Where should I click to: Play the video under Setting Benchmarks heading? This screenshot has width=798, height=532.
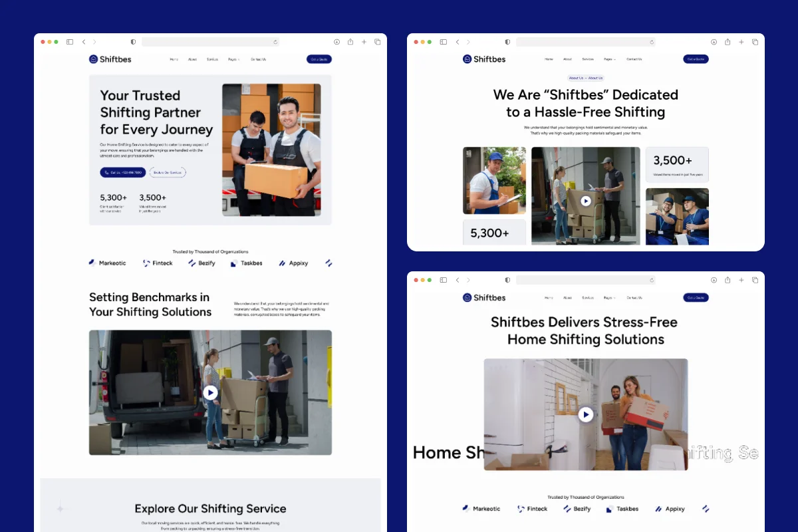tap(210, 392)
